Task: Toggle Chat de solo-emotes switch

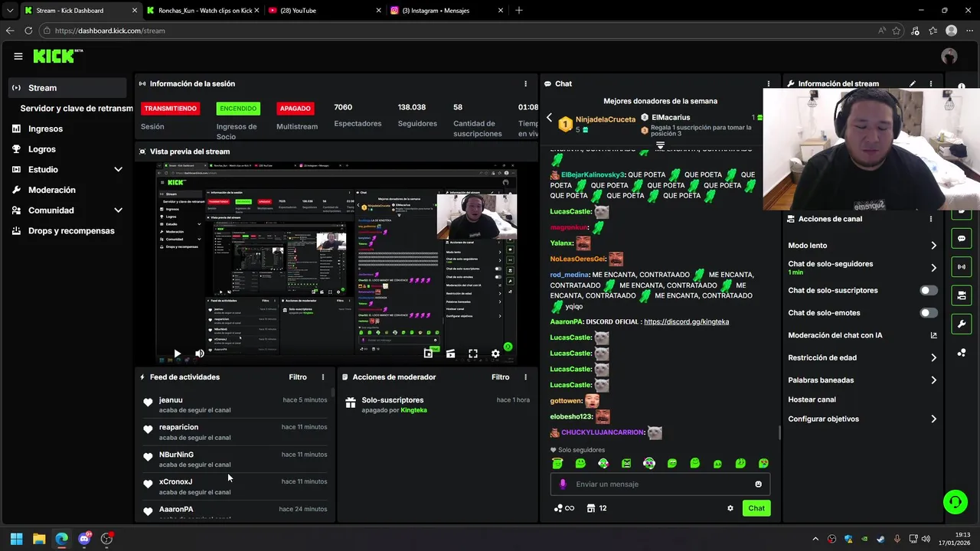Action: [928, 312]
